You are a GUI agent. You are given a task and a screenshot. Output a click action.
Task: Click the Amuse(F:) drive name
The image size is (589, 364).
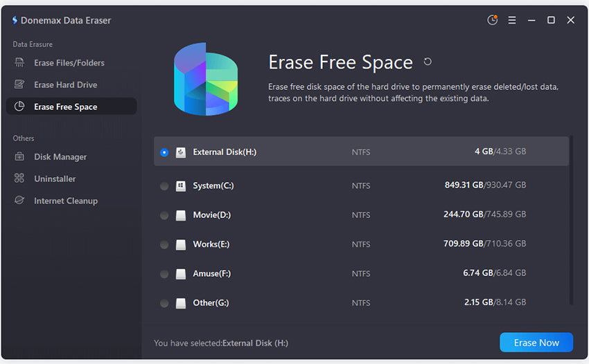[x=212, y=273]
